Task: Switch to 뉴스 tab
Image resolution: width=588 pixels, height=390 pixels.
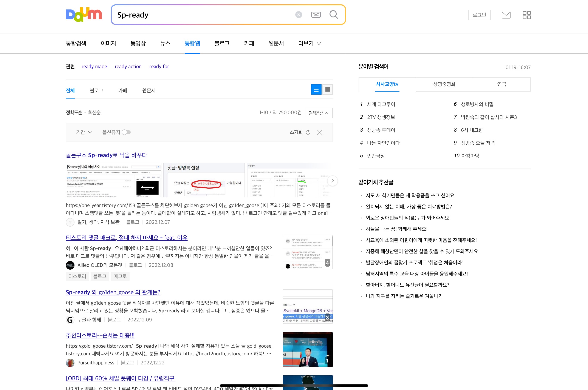Action: pyautogui.click(x=165, y=43)
